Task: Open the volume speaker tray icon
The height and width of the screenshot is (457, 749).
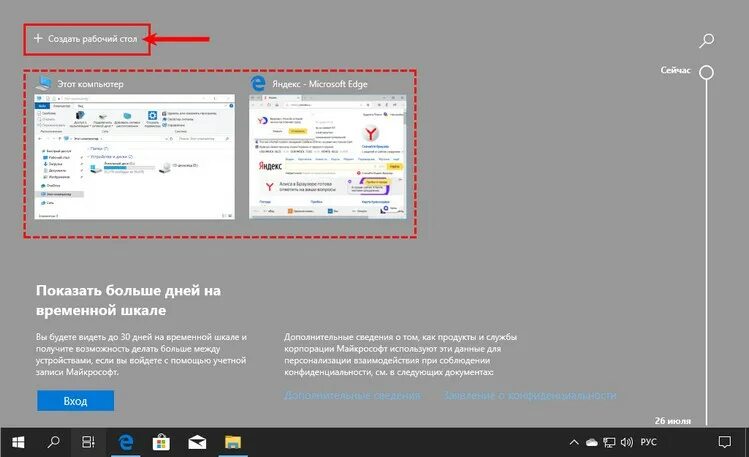Action: click(x=627, y=442)
